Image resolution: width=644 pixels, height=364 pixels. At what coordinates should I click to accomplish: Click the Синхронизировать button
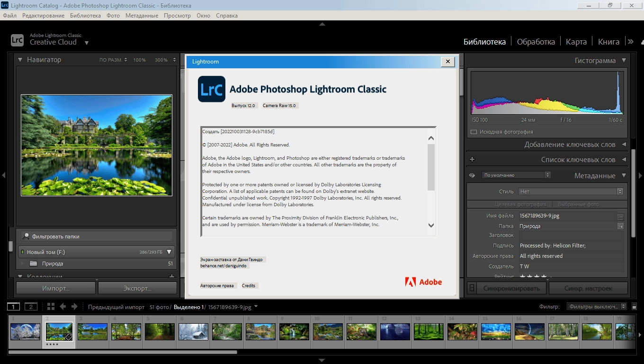pos(511,288)
